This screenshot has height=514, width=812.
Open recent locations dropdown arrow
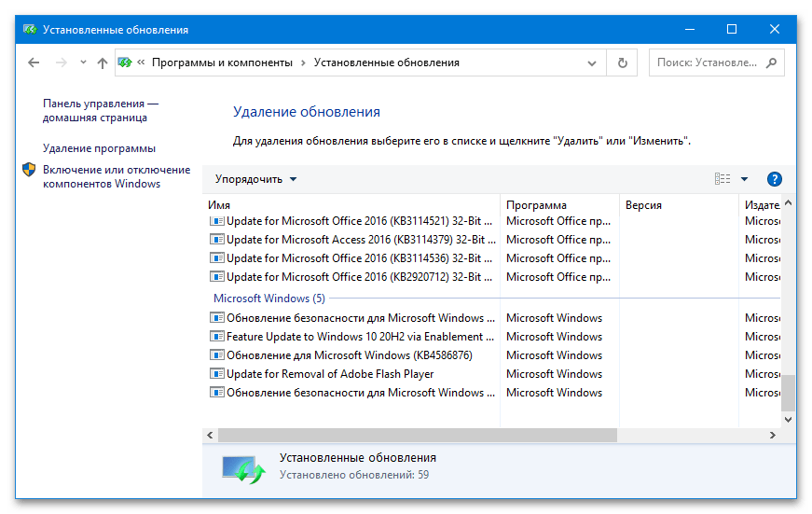[x=83, y=63]
